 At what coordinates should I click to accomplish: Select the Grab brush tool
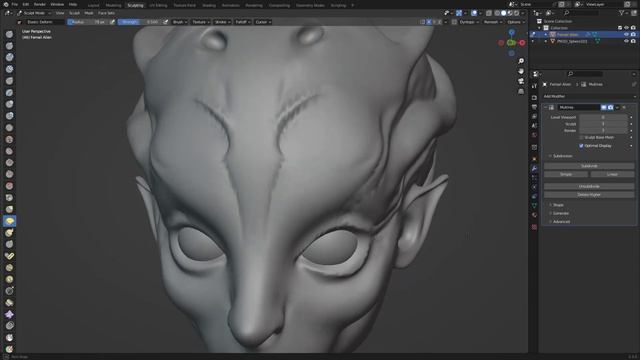(x=9, y=209)
